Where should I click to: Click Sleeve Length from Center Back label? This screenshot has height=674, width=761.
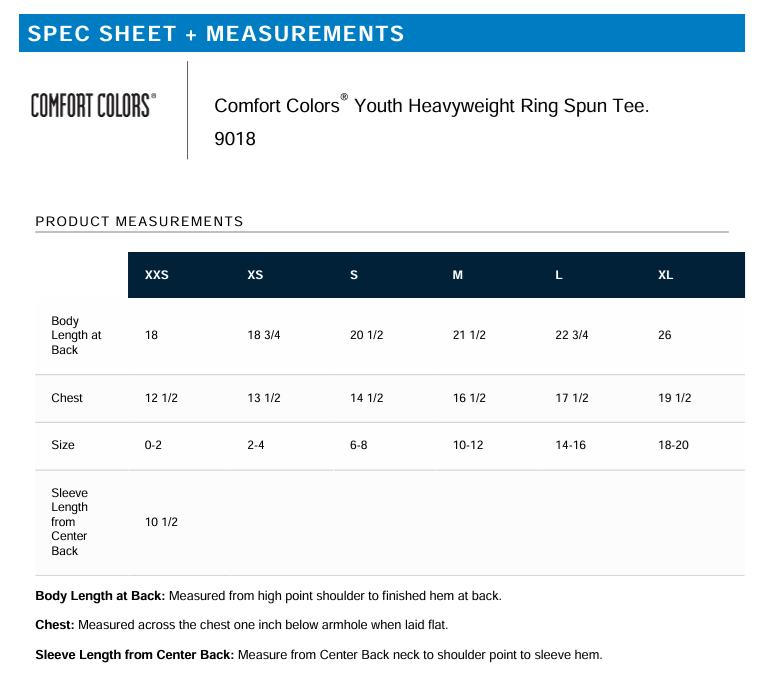tap(69, 522)
